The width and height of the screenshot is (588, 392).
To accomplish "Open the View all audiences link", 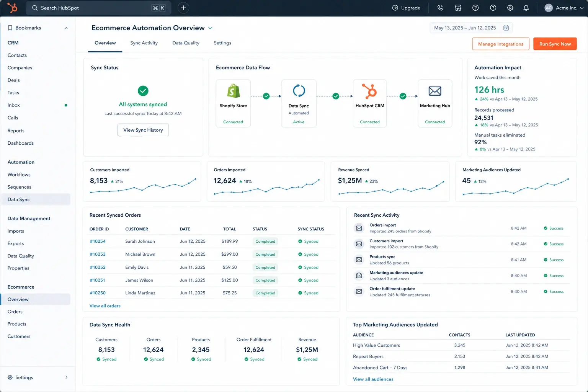I will point(373,379).
